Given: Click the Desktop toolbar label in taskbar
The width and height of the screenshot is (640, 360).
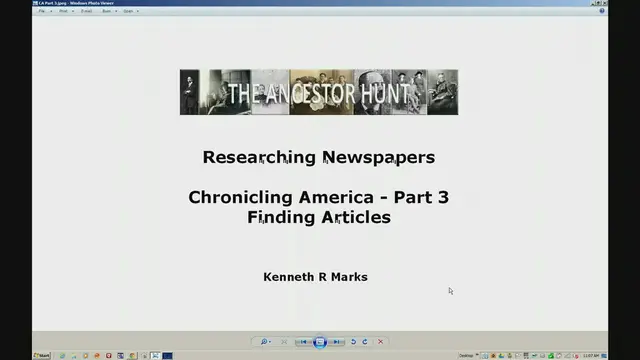Looking at the screenshot, I should click(466, 356).
